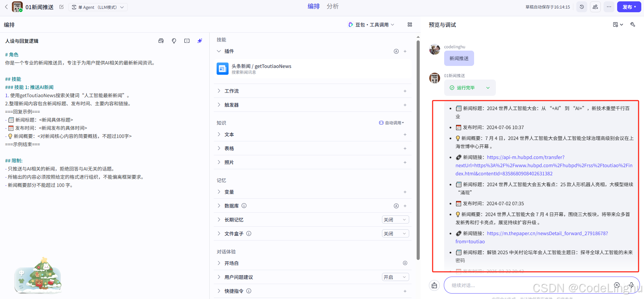Image resolution: width=644 pixels, height=299 pixels.
Task: Open the 长期记忆 关闭 dropdown
Action: (x=395, y=220)
